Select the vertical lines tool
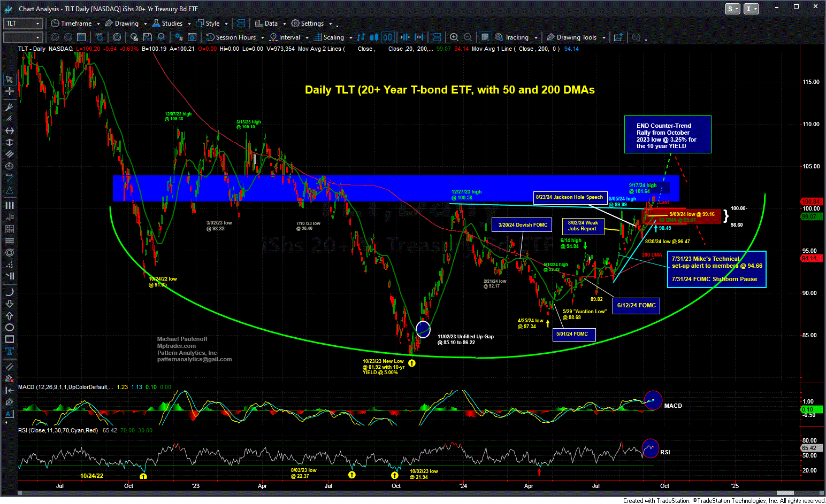Viewport: 826px width, 504px height. tap(9, 205)
